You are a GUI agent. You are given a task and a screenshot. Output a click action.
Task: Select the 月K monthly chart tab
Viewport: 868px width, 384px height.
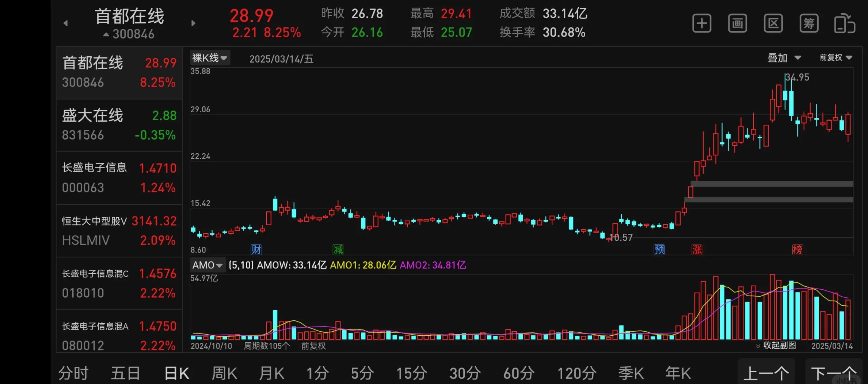(271, 373)
